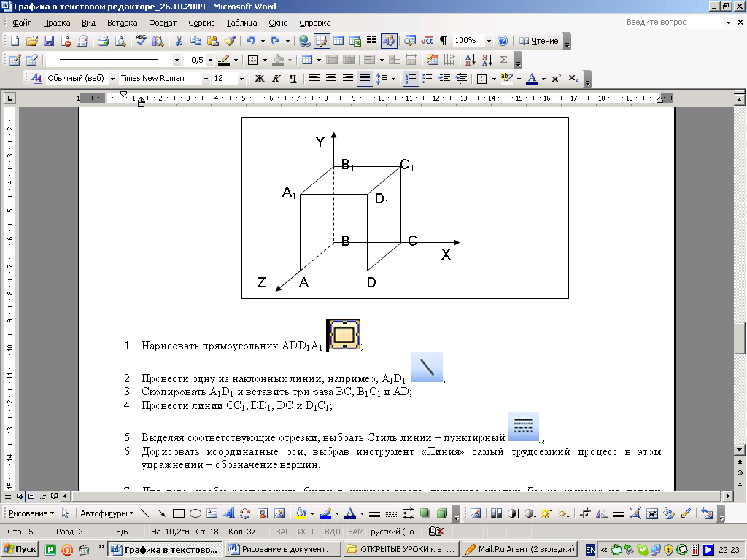Open the zoom 100% dropdown
This screenshot has width=747, height=560.
489,41
